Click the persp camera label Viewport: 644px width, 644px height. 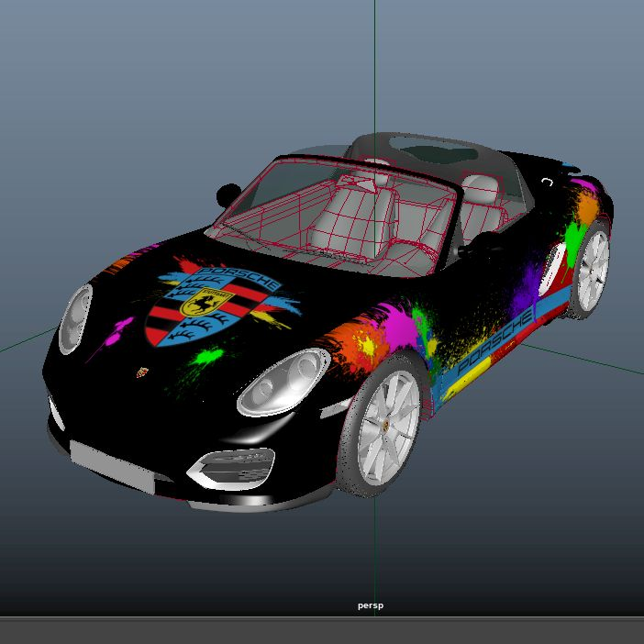371,605
